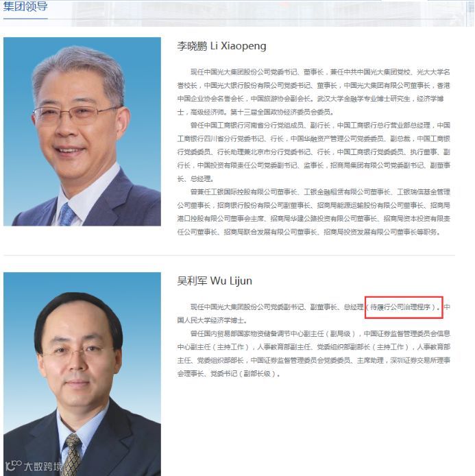Click Li Xiaopeng's paragraph starting 现任中国光大集团股份公司党委书记
Screen dimensions: 475x476
coord(314,93)
